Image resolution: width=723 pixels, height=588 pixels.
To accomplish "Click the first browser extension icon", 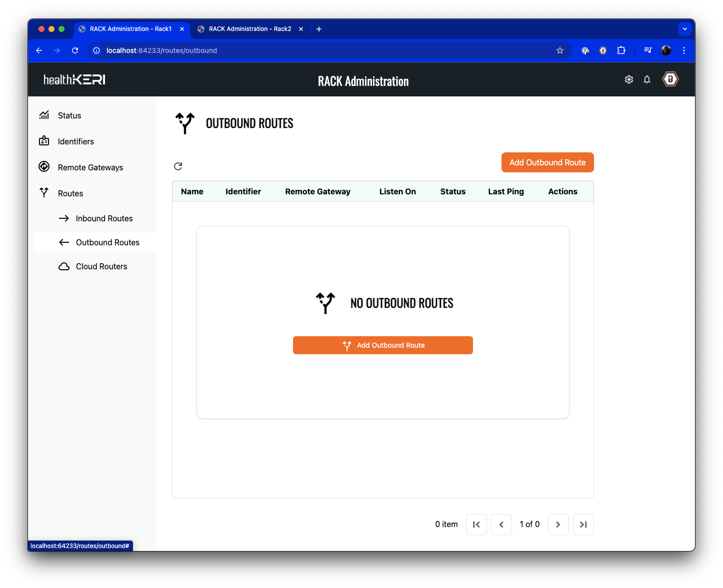I will (x=585, y=50).
